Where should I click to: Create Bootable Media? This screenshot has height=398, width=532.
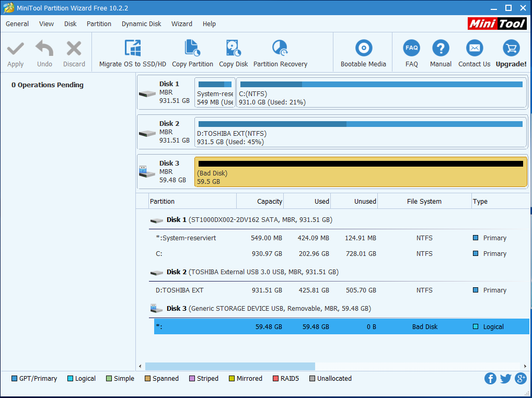pos(363,54)
